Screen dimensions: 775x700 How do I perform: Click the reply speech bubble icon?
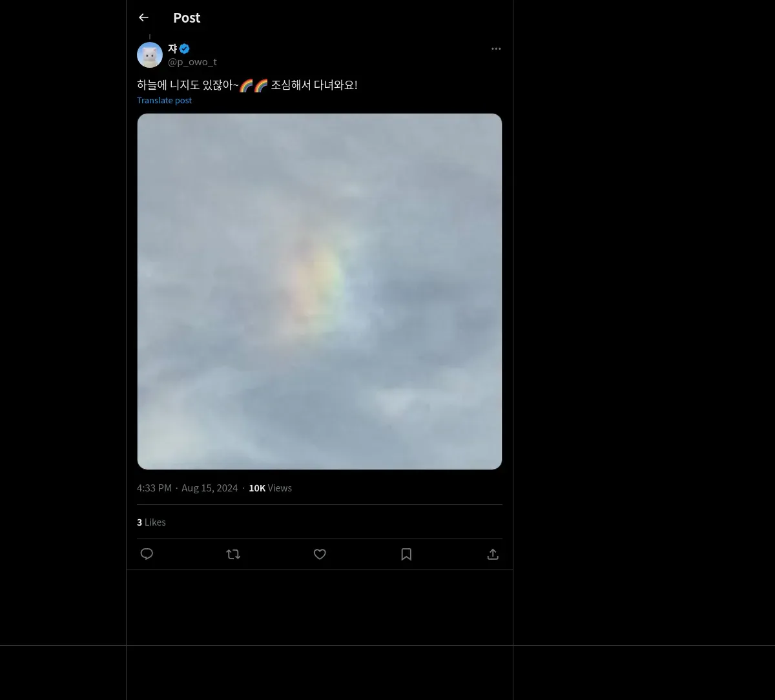pyautogui.click(x=147, y=554)
